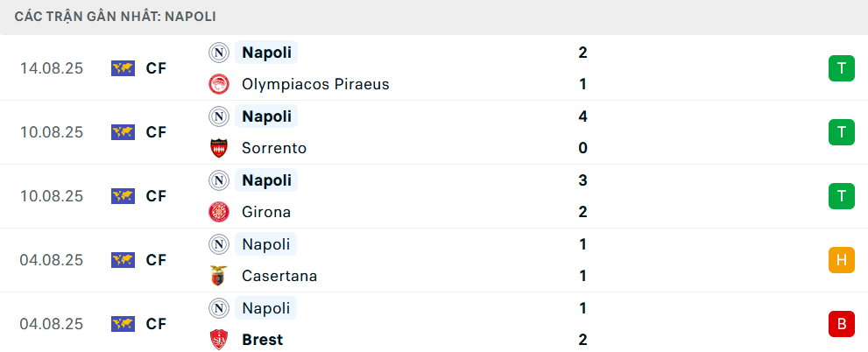This screenshot has height=352, width=868.
Task: Click the 'Các trận gần nhất: Napoli' header
Action: click(116, 17)
